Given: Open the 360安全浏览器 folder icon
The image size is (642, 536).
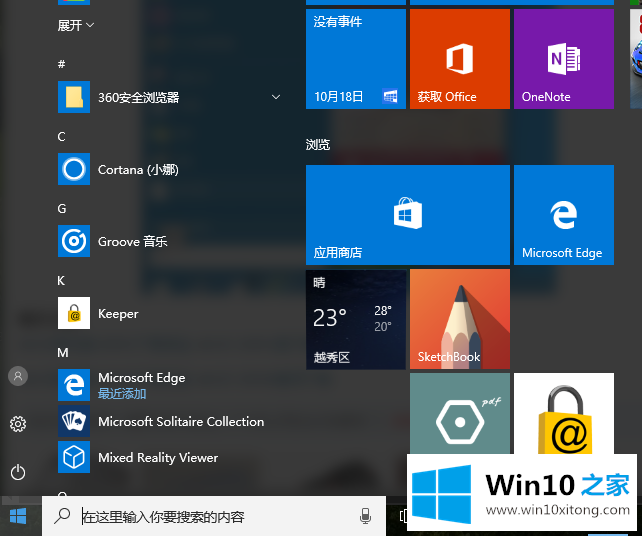Looking at the screenshot, I should pos(74,97).
